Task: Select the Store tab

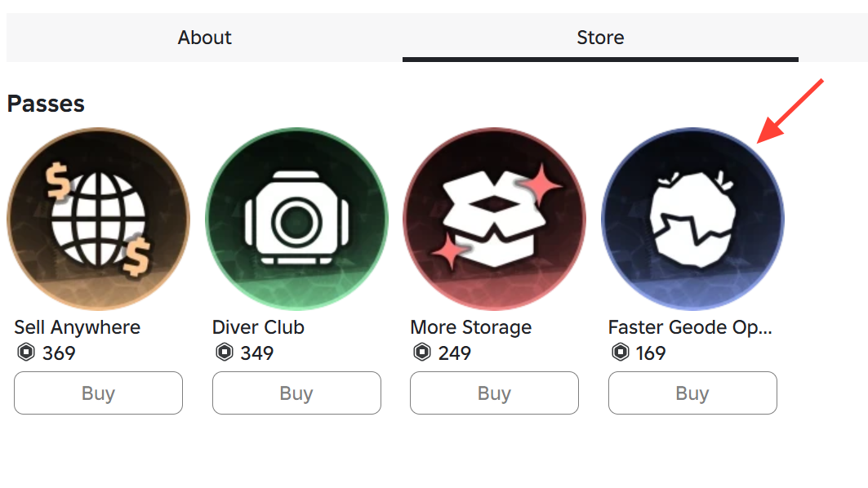Action: tap(600, 38)
